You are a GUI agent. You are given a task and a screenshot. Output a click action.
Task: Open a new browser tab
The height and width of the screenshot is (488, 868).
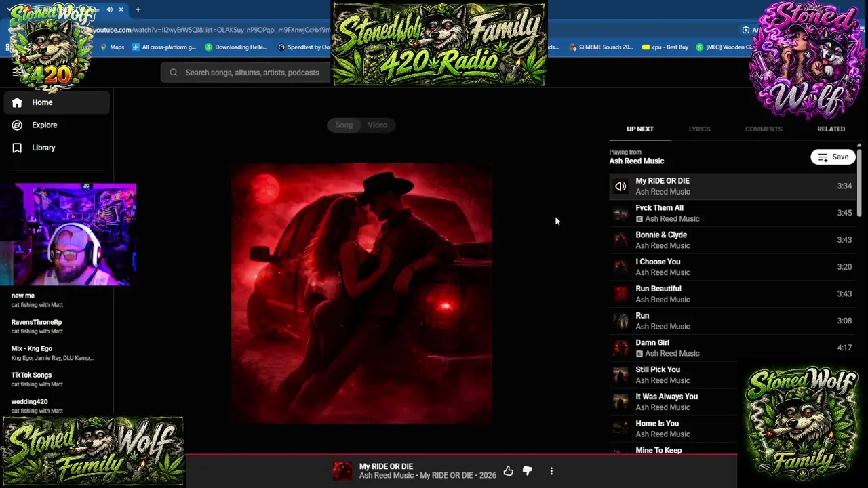138,9
